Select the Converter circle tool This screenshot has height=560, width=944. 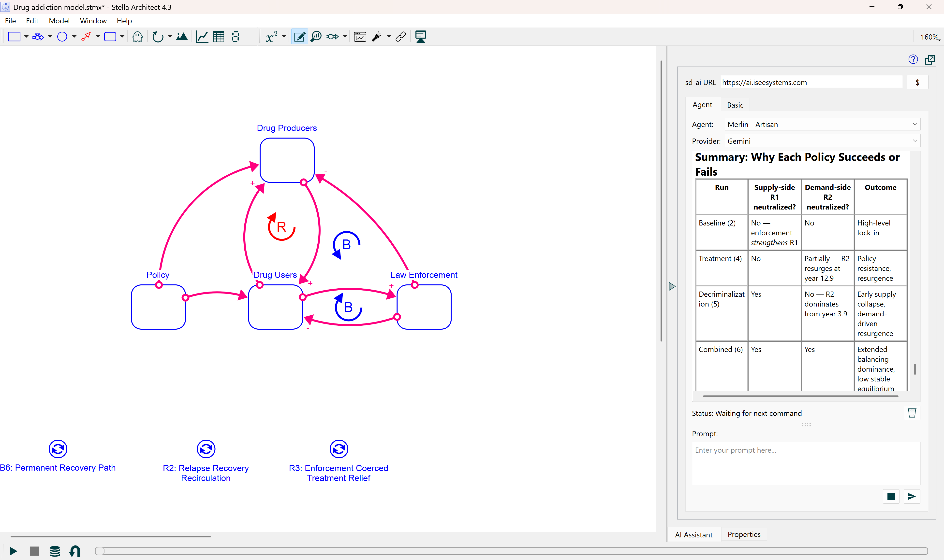pos(62,37)
